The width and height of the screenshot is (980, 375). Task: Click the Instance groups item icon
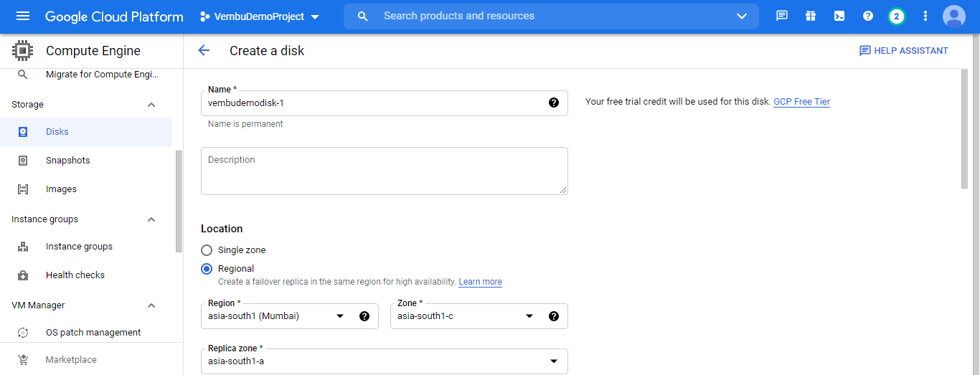[x=23, y=247]
